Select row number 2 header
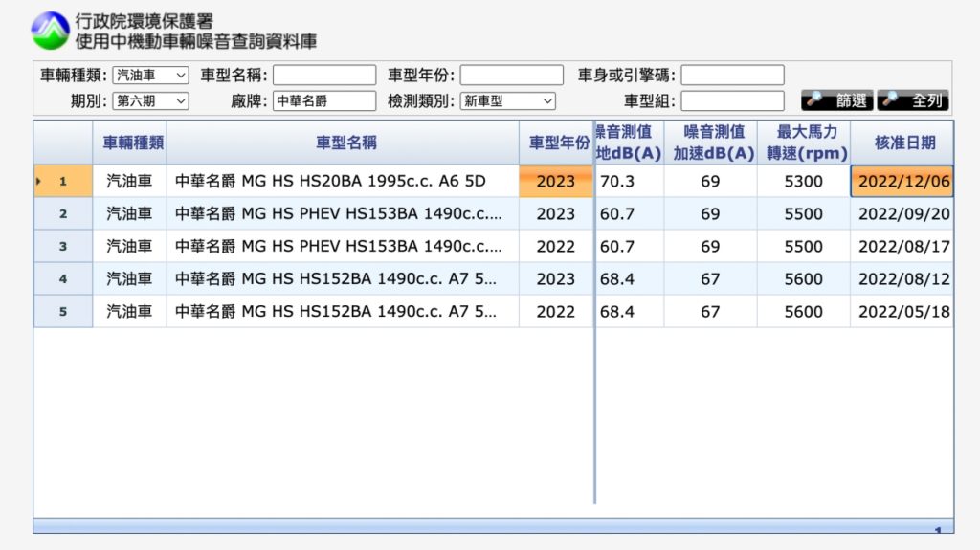This screenshot has width=980, height=550. tap(63, 213)
